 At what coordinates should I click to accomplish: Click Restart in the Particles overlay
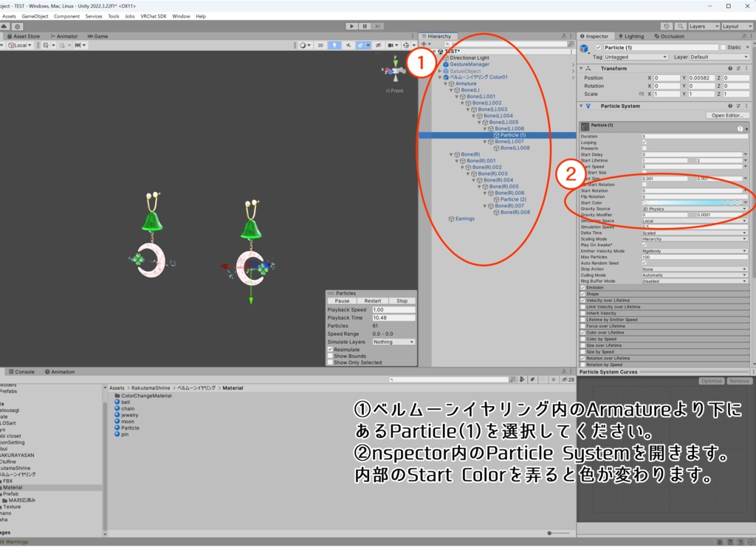373,300
